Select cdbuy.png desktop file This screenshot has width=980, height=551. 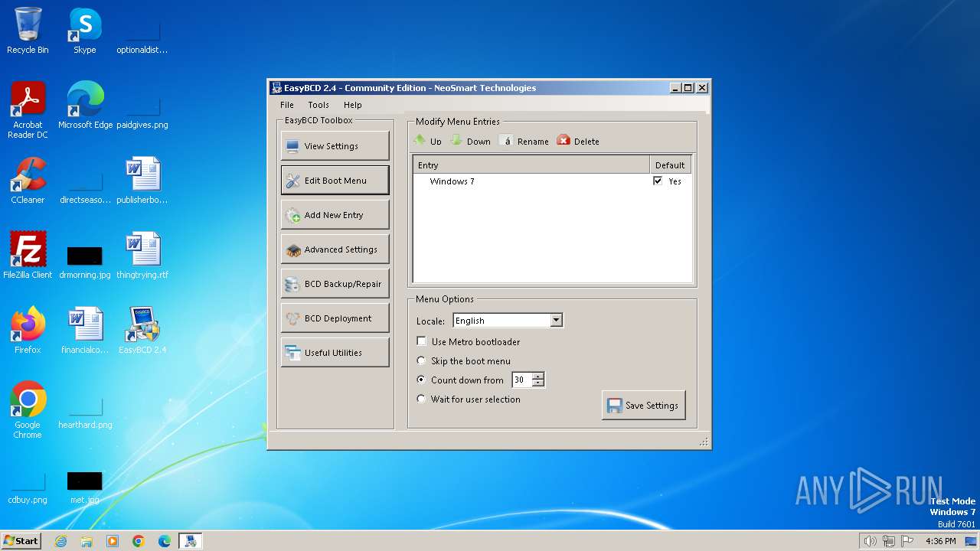click(x=28, y=485)
